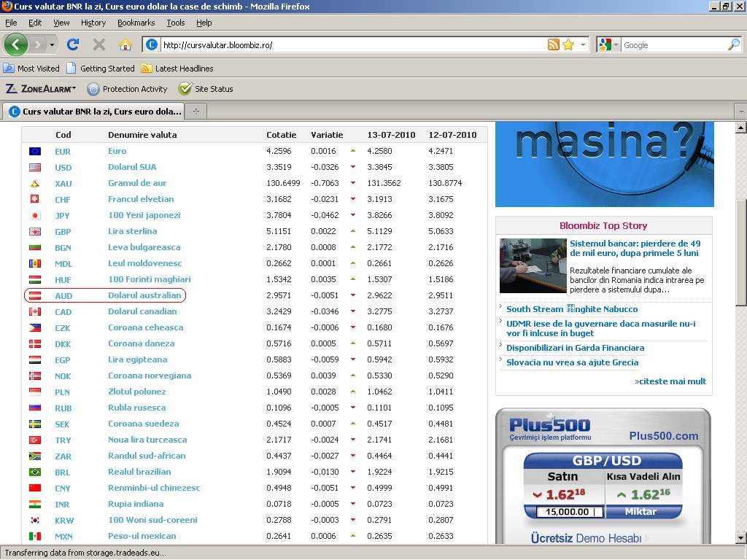Click the EUR currency code link

[63, 151]
